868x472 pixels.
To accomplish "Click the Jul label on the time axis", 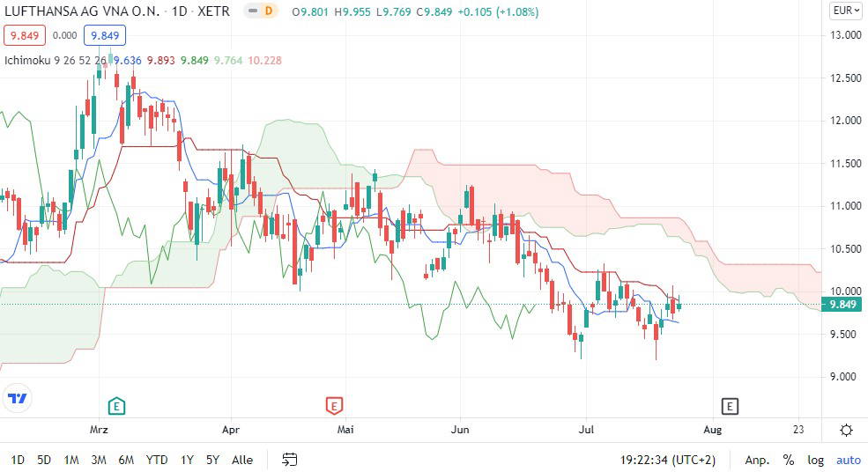I will click(x=586, y=430).
